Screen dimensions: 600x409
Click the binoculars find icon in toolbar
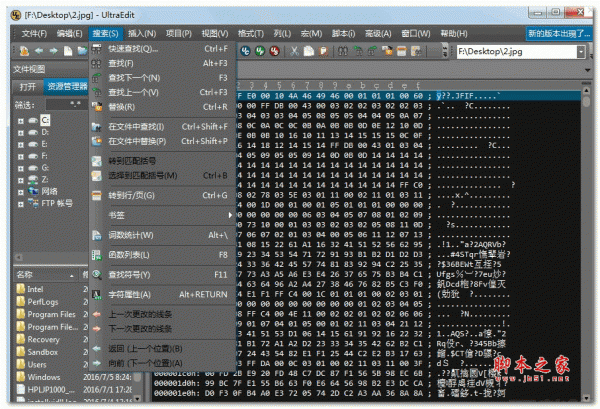coord(343,51)
